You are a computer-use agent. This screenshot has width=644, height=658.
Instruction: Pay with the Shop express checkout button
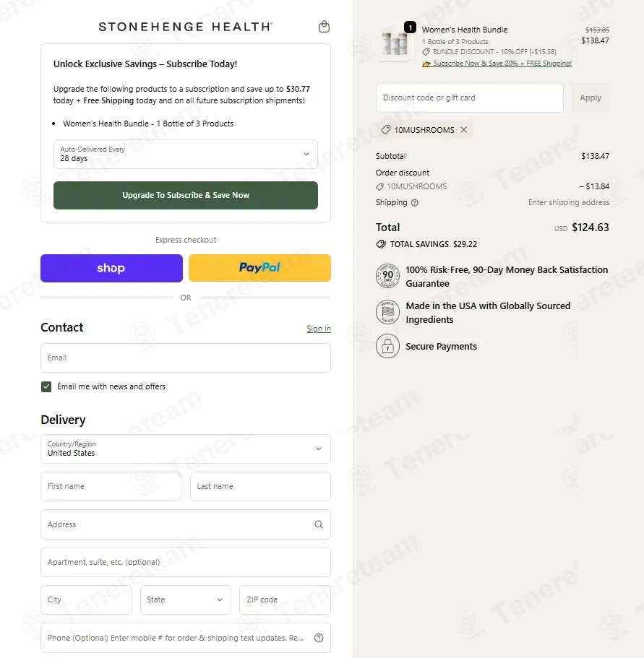pyautogui.click(x=112, y=268)
